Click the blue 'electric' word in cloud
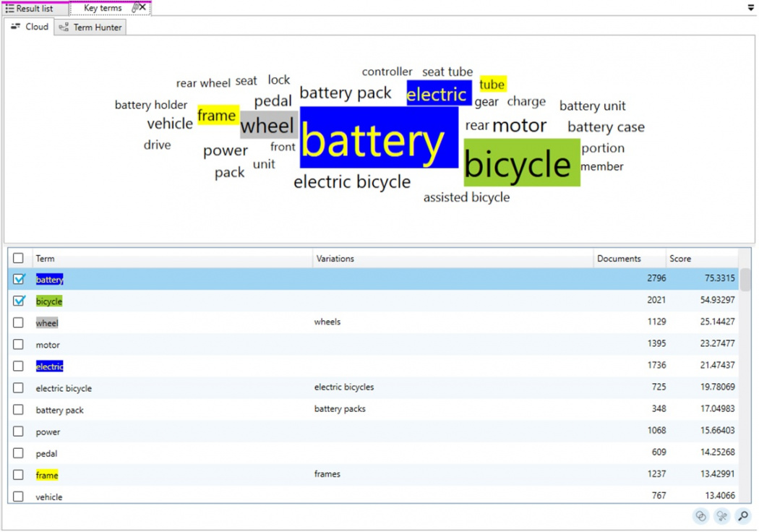This screenshot has height=532, width=759. click(x=439, y=93)
